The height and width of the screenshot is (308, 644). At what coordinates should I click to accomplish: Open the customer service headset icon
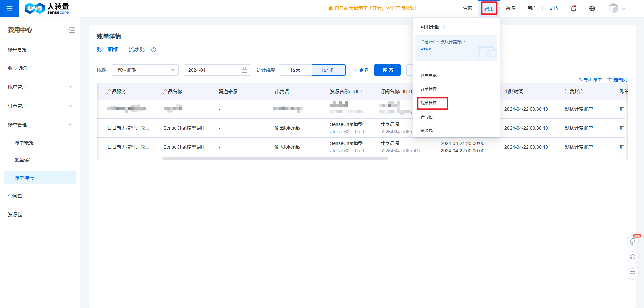pos(633,257)
